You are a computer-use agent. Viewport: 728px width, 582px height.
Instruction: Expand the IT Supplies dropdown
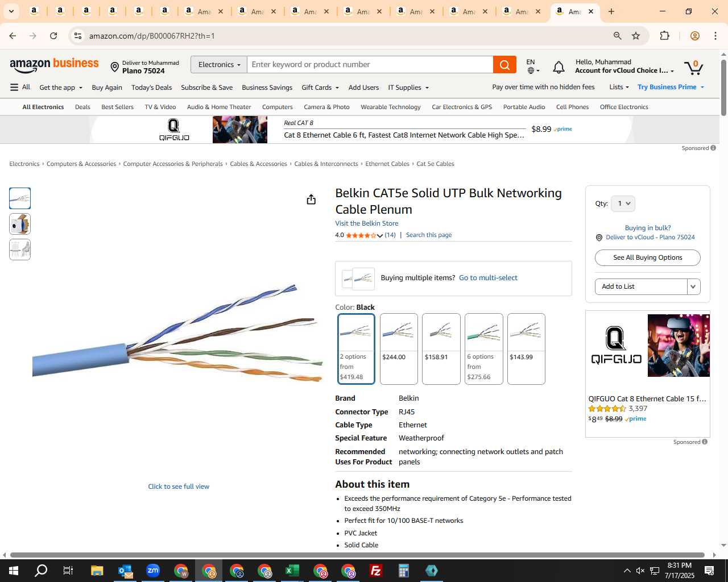408,88
